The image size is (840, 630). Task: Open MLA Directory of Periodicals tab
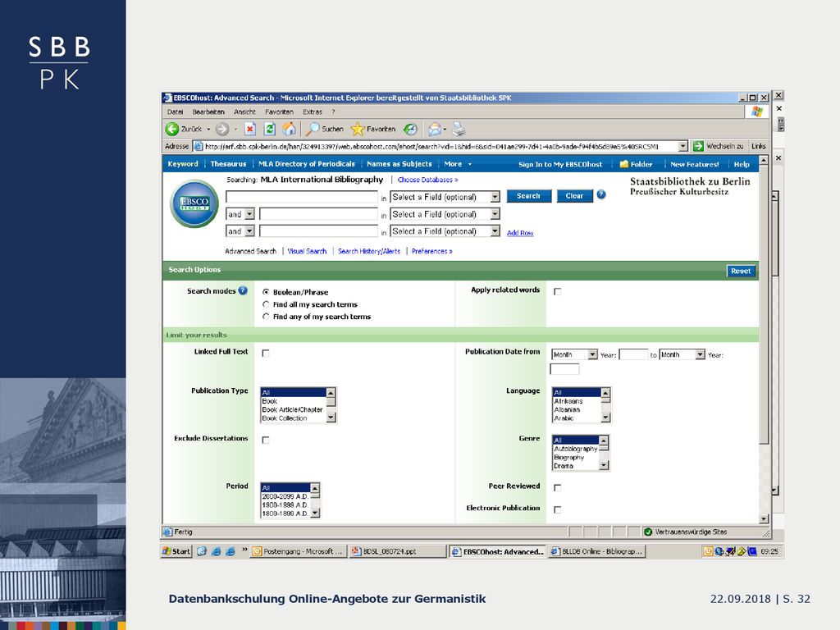(x=307, y=164)
